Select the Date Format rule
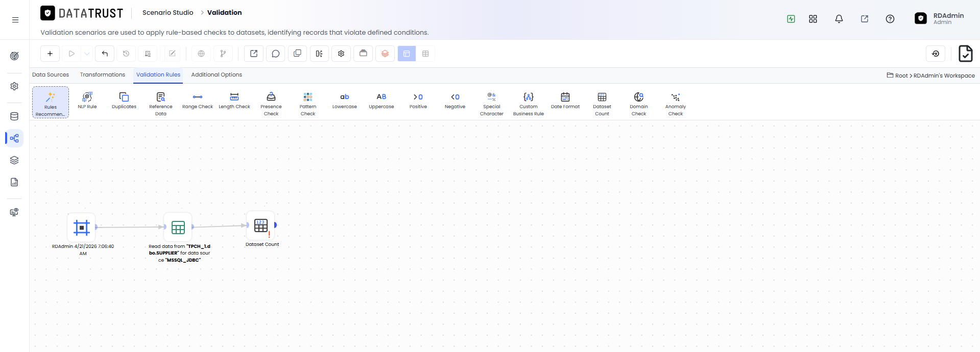Viewport: 980px width, 352px height. pyautogui.click(x=565, y=100)
